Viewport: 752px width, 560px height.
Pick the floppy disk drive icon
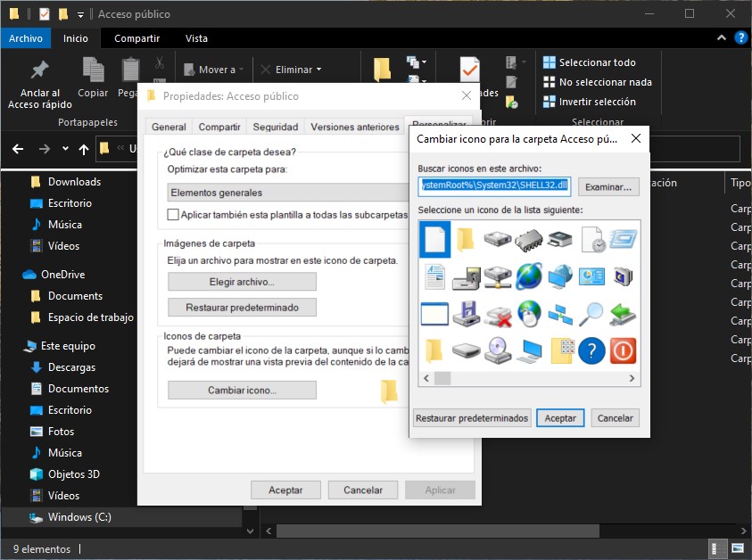(466, 314)
